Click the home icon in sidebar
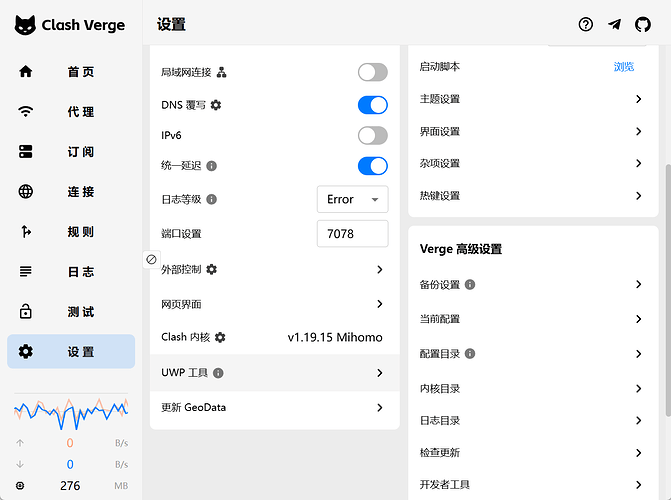Image resolution: width=671 pixels, height=500 pixels. coord(26,71)
